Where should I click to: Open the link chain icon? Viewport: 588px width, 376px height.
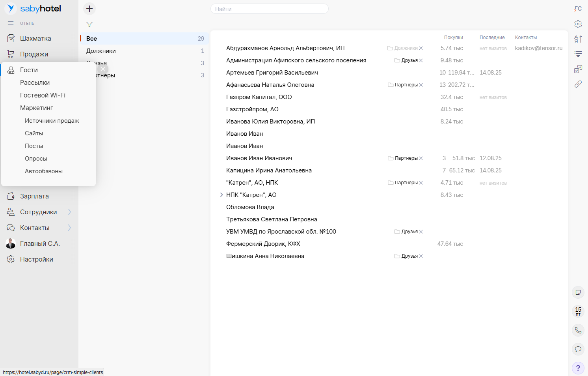click(578, 84)
